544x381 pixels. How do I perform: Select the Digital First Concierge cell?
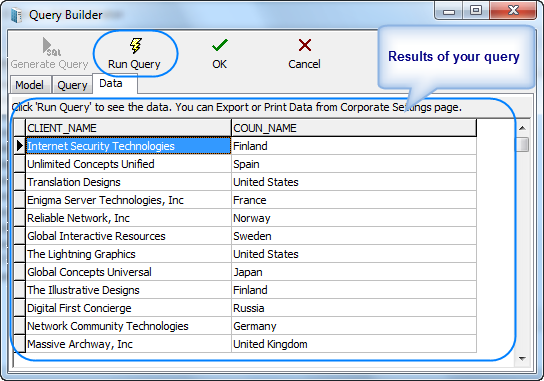point(128,308)
